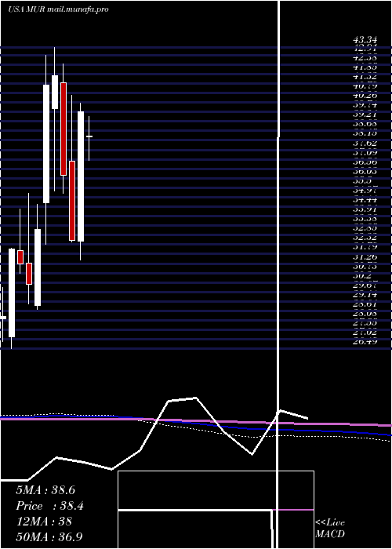
Task: Click the USA MUR mail.munafa.pro title
Action: 58,9
